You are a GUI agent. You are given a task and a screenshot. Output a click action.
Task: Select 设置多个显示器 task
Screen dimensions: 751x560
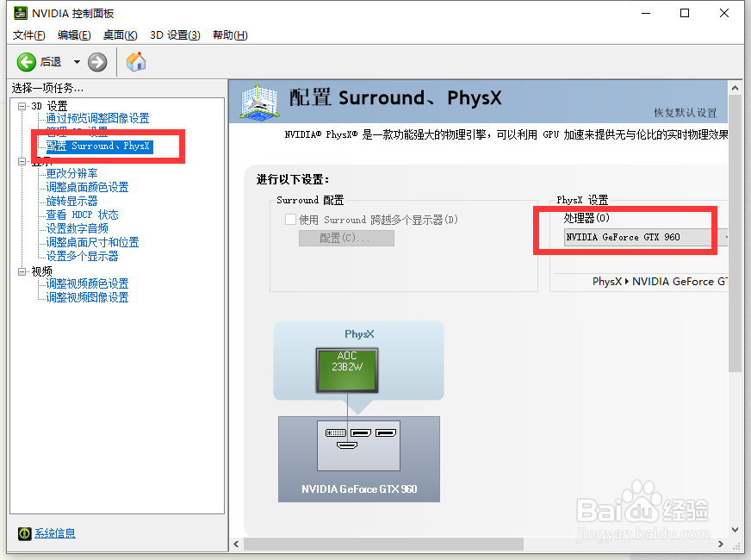click(82, 256)
